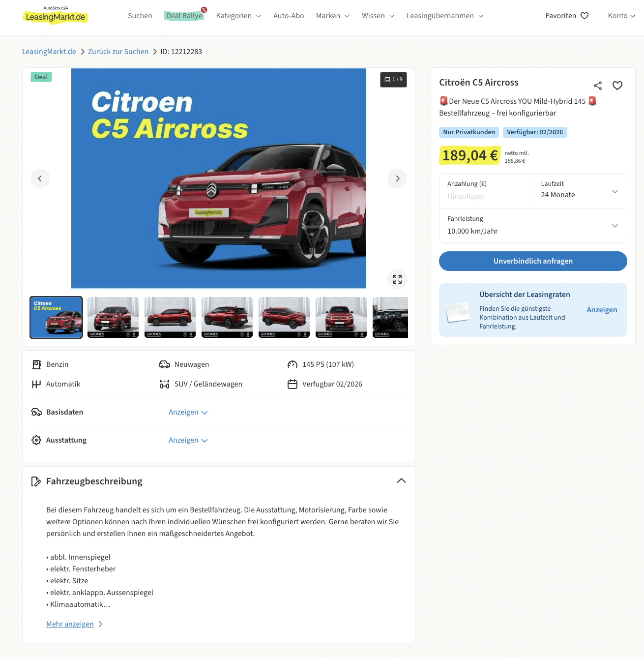Click the share icon next to Citroën C5 Aircross
Screen dimensions: 644x657
598,86
